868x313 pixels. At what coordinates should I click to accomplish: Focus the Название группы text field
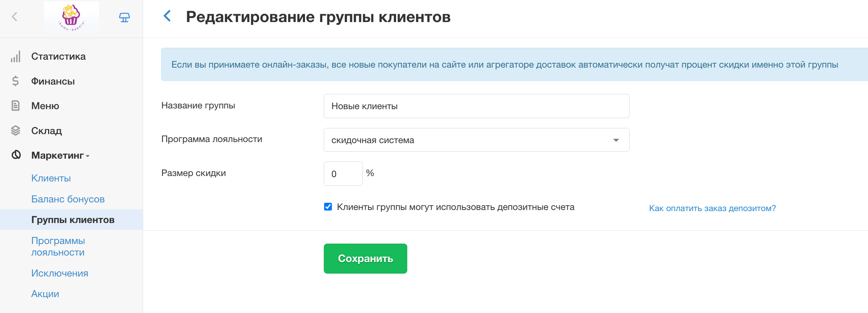tap(476, 106)
